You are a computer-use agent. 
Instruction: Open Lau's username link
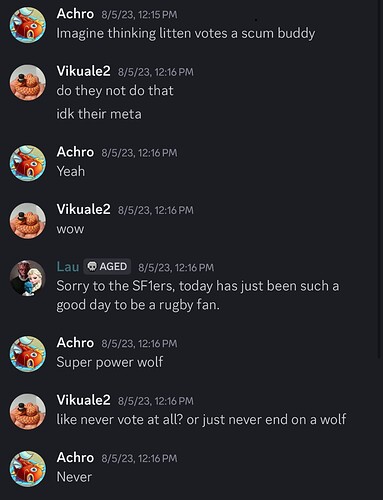point(68,267)
